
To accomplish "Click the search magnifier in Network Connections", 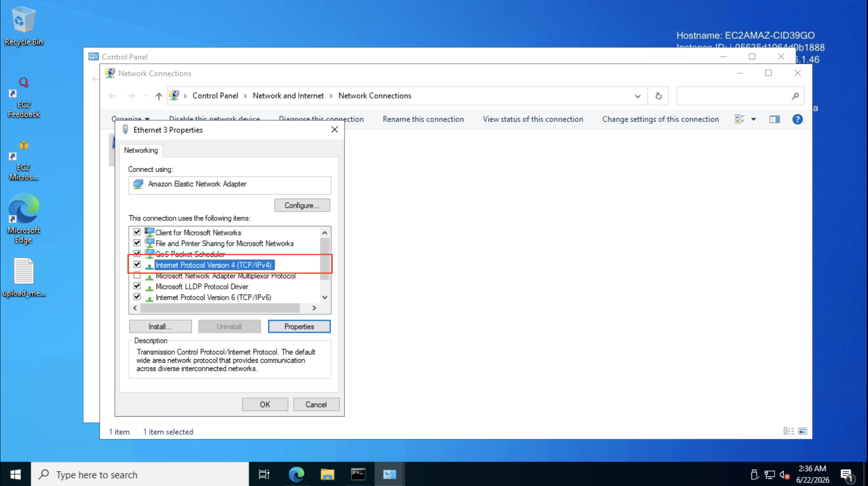I will 795,96.
